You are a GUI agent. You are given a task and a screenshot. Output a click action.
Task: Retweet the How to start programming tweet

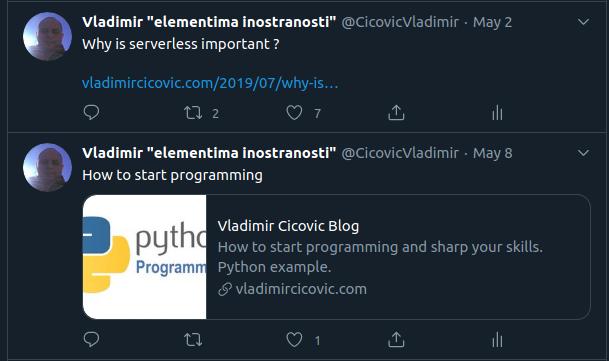[193, 340]
